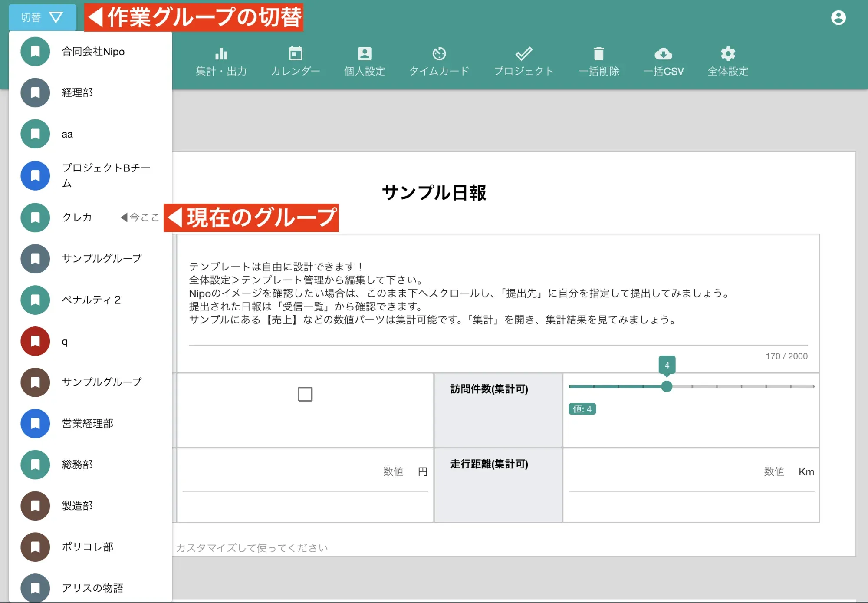
Task: Expand the クレカ current group entry
Action: pyautogui.click(x=77, y=217)
